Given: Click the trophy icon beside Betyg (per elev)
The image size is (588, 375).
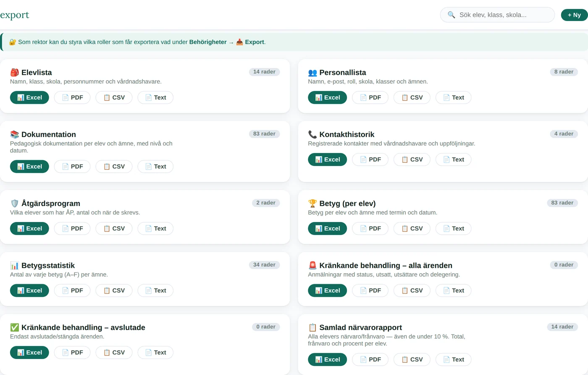Looking at the screenshot, I should [312, 203].
